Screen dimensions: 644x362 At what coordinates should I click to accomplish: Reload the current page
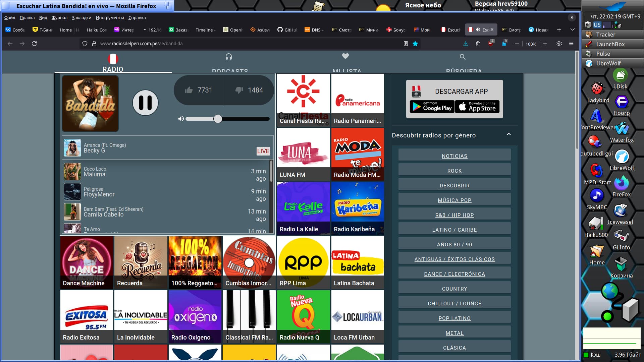click(x=34, y=44)
